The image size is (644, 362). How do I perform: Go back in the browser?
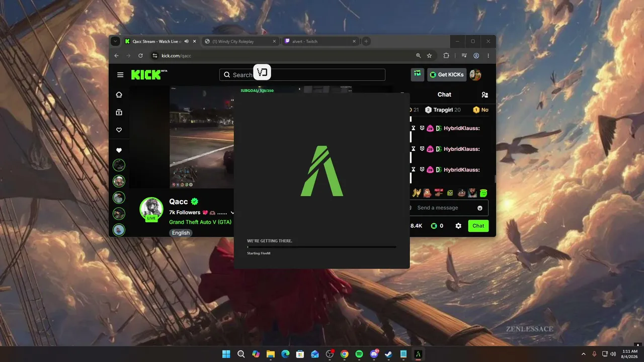click(117, 56)
